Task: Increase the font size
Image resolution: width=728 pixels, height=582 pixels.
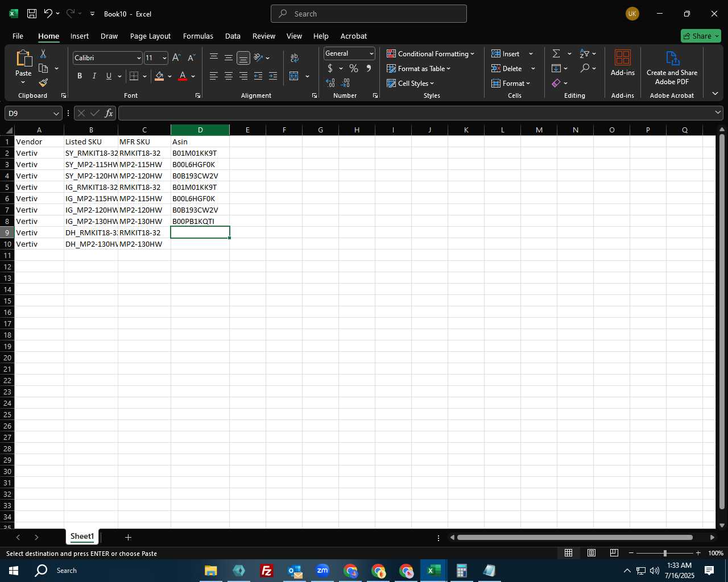Action: [176, 57]
